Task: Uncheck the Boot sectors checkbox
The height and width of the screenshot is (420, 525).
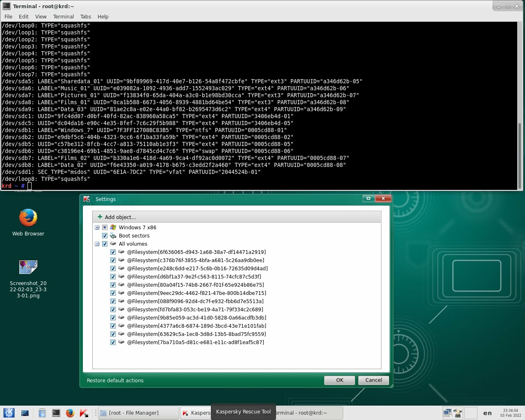Action: tap(105, 235)
